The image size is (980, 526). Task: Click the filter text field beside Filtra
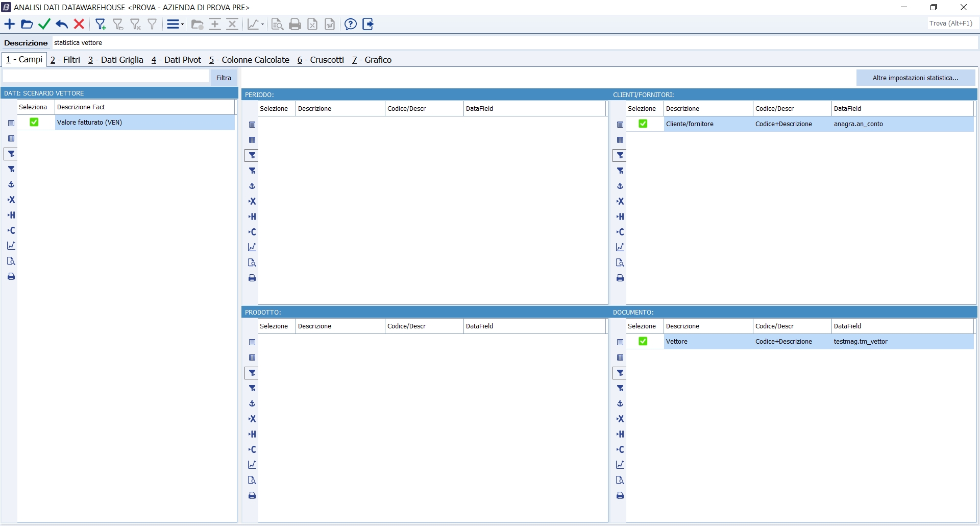point(106,76)
